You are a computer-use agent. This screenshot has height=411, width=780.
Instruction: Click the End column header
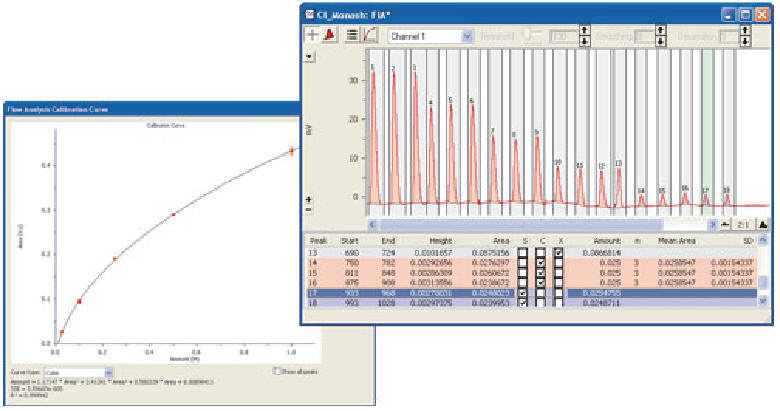pos(388,241)
